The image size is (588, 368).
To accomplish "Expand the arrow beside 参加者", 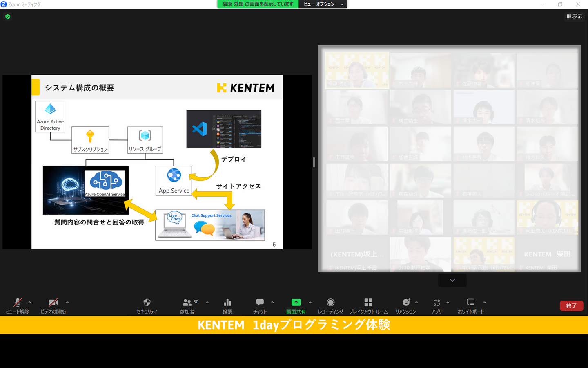I will click(x=207, y=303).
